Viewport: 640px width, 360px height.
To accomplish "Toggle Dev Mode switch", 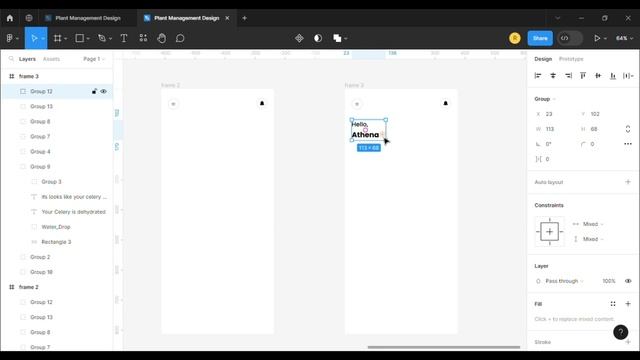I will coord(570,38).
